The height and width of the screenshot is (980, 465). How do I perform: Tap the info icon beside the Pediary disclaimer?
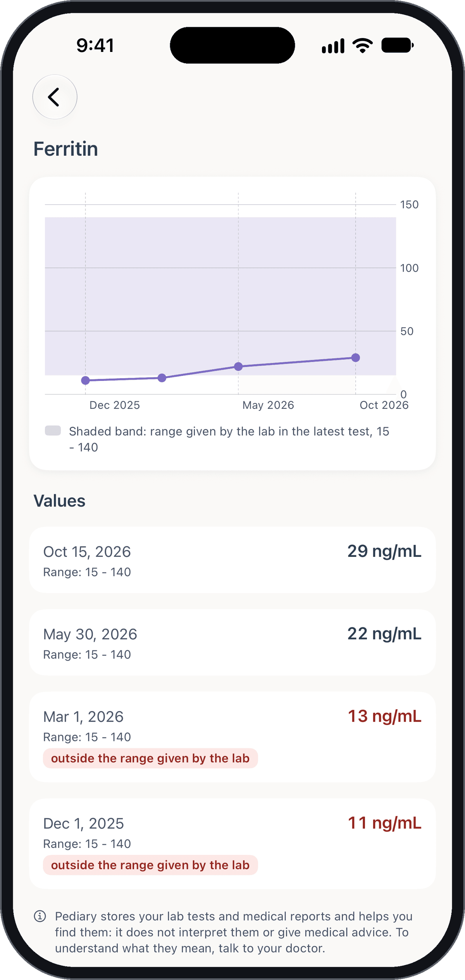[40, 916]
